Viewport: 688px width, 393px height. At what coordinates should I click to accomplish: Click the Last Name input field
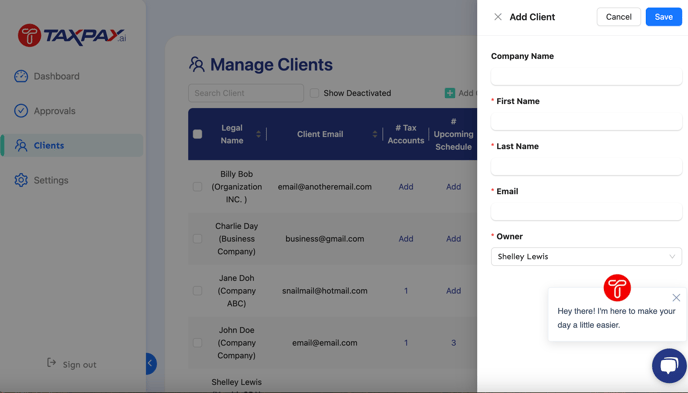coord(586,166)
